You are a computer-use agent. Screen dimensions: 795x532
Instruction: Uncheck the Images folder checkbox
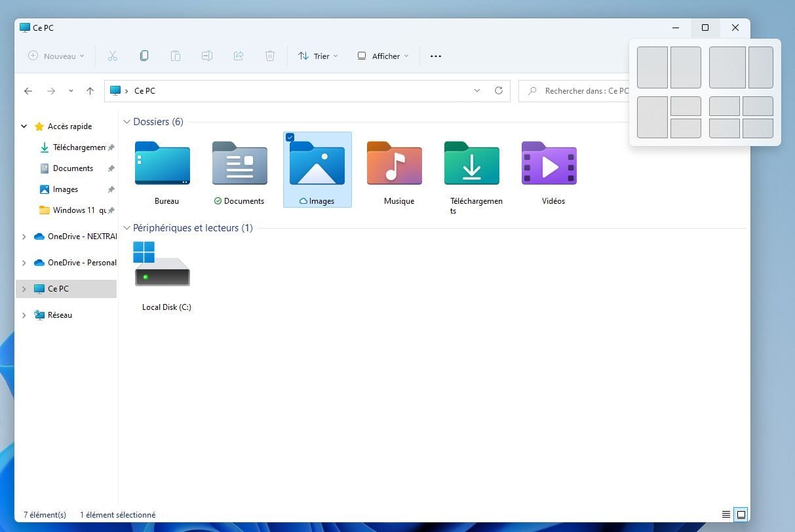[x=290, y=138]
